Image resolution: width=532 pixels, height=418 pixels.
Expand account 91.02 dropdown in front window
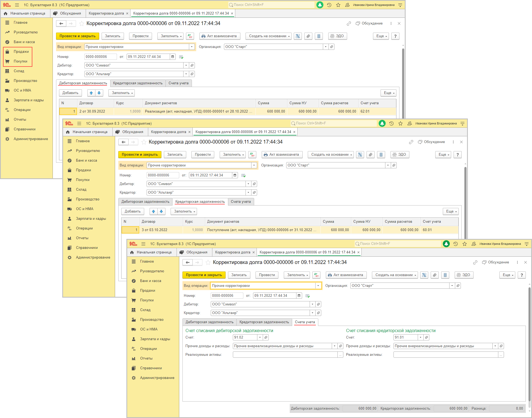(260, 337)
